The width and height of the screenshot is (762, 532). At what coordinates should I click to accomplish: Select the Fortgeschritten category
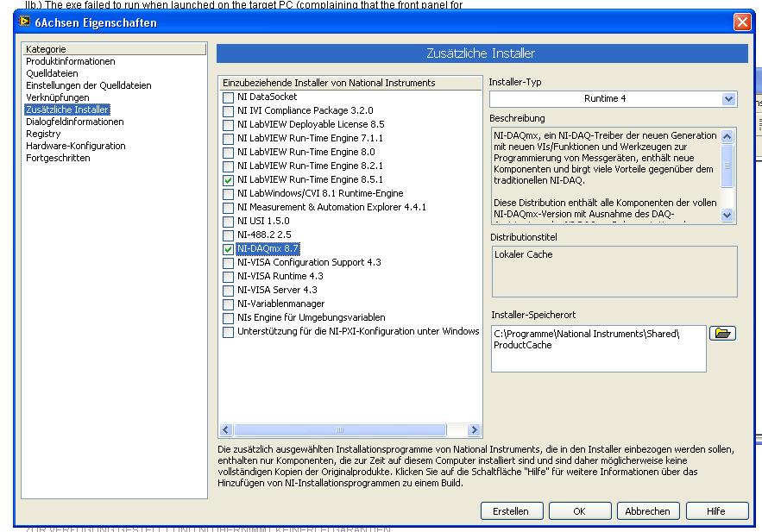[x=58, y=159]
